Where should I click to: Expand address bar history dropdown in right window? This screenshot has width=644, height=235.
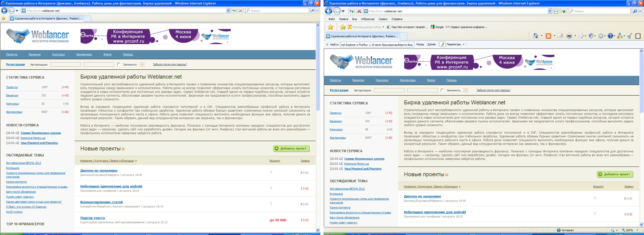(x=550, y=11)
